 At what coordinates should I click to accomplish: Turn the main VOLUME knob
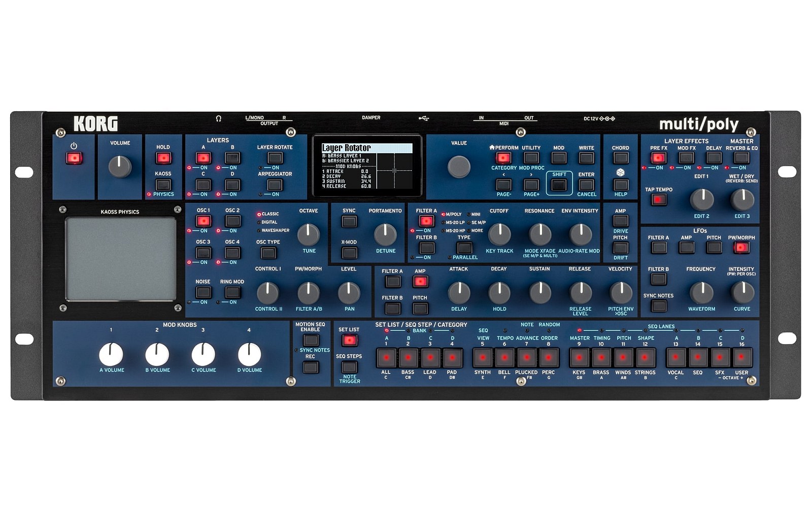120,166
